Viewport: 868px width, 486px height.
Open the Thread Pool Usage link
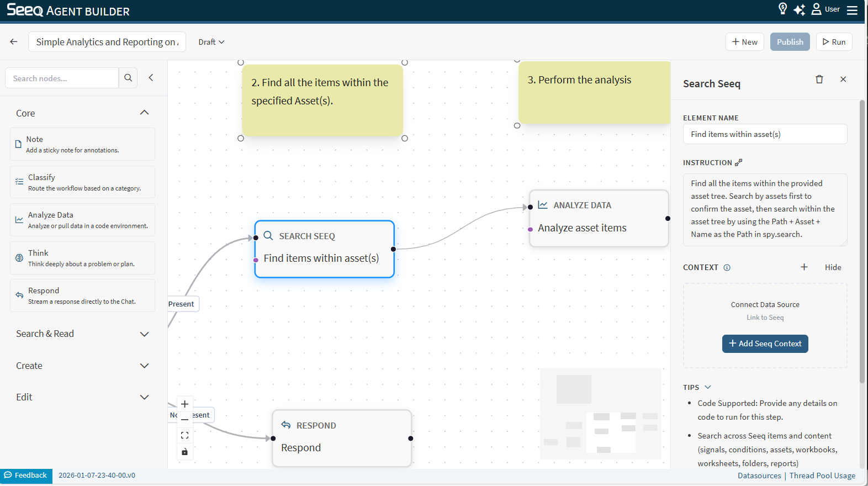click(822, 476)
